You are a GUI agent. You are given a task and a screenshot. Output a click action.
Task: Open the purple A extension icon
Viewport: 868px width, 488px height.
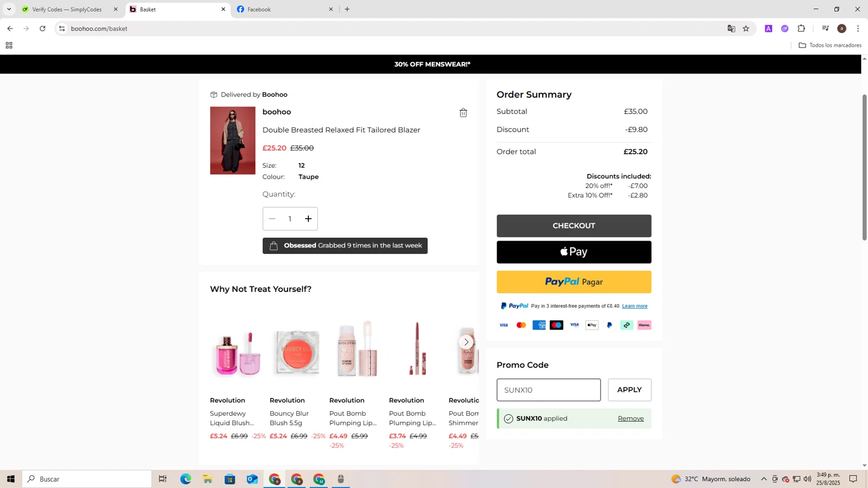click(x=768, y=28)
